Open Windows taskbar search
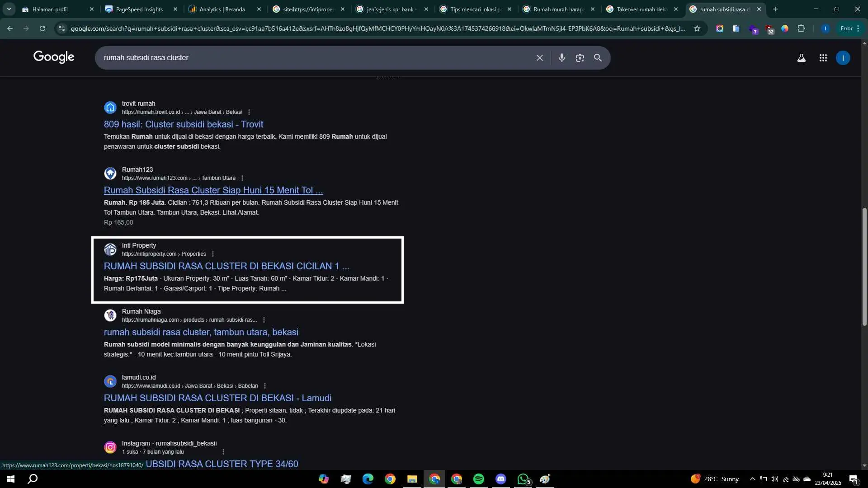The height and width of the screenshot is (488, 868). [33, 479]
